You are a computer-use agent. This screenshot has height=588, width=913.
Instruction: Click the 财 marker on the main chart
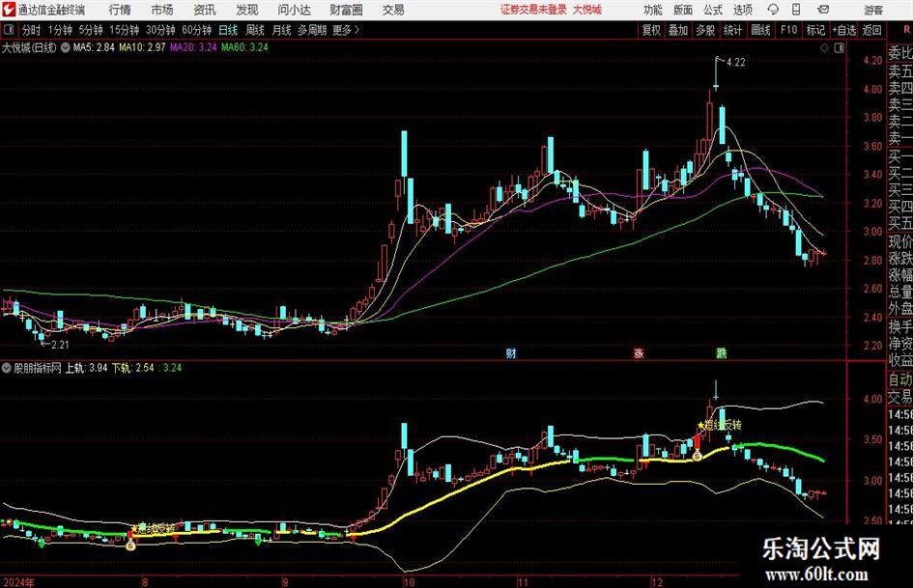tap(511, 352)
